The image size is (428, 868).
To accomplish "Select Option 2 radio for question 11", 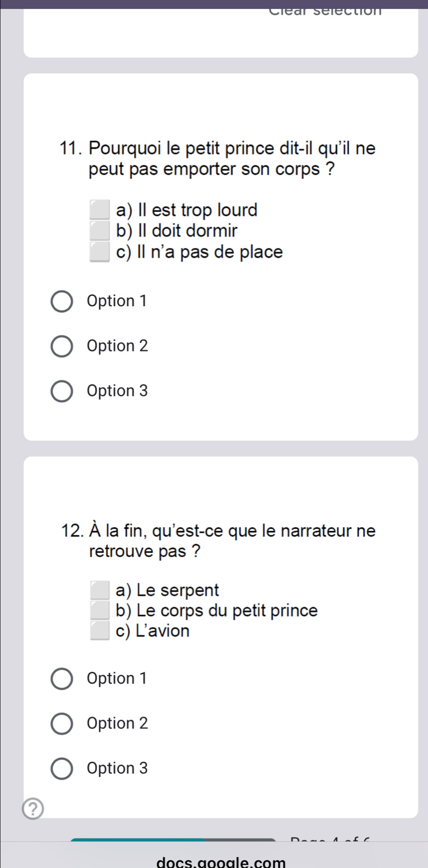I will tap(61, 346).
